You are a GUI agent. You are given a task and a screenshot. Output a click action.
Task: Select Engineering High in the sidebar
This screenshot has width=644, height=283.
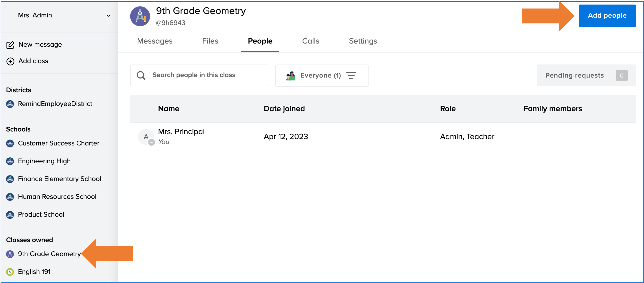click(44, 161)
